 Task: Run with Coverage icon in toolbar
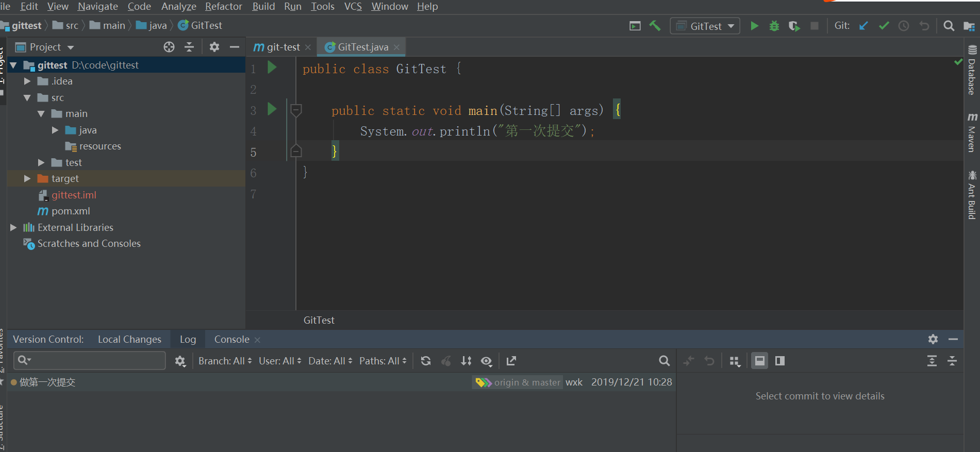(794, 26)
